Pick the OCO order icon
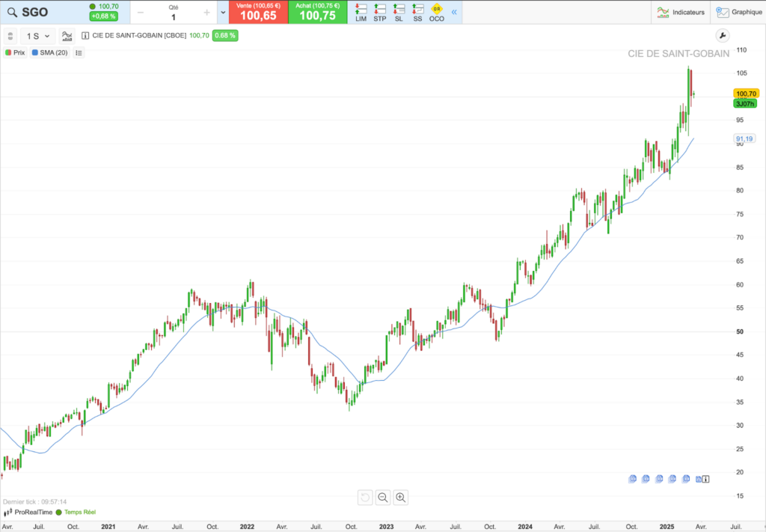The image size is (766, 532). pos(437,12)
